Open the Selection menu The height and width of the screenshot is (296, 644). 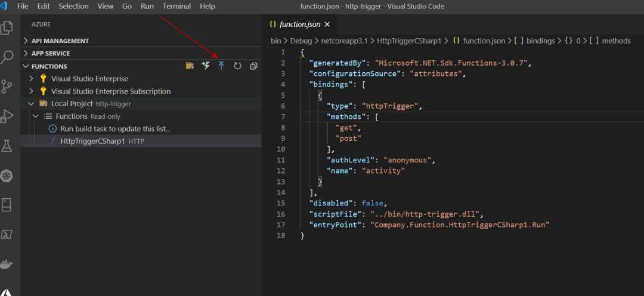73,6
